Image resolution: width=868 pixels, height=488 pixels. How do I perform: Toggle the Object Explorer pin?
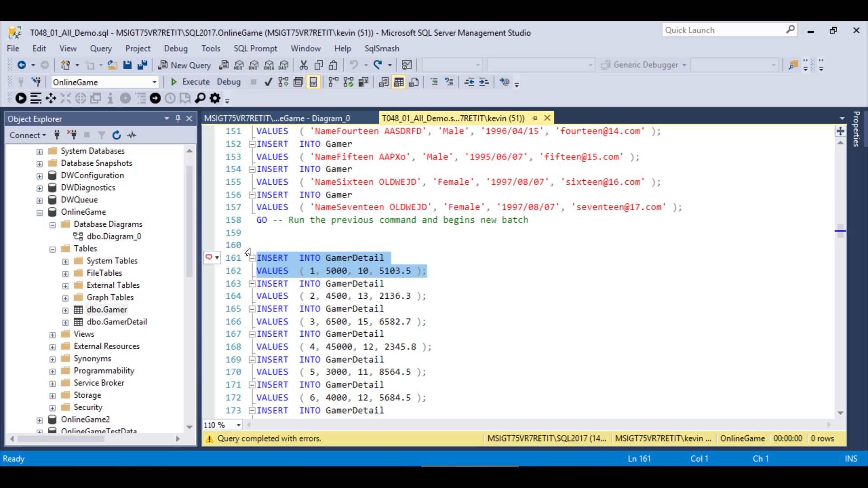tap(178, 118)
